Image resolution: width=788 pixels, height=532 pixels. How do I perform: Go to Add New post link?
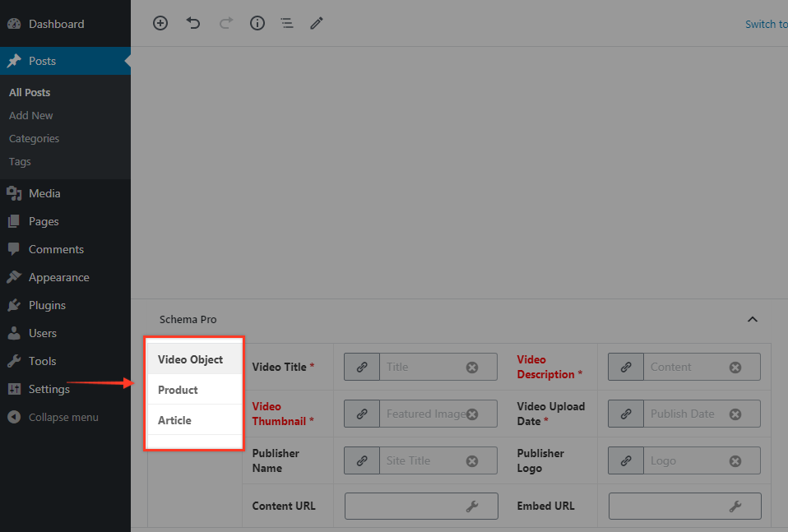(x=31, y=116)
